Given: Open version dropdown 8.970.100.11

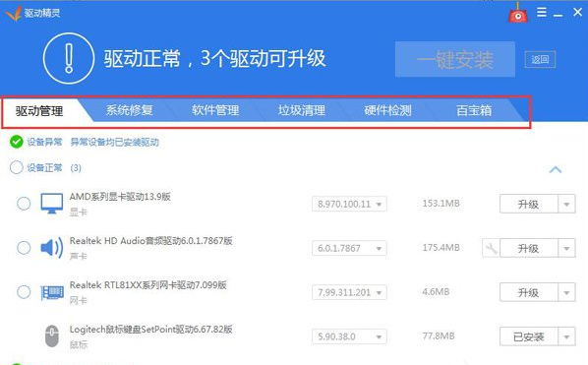Looking at the screenshot, I should 349,204.
